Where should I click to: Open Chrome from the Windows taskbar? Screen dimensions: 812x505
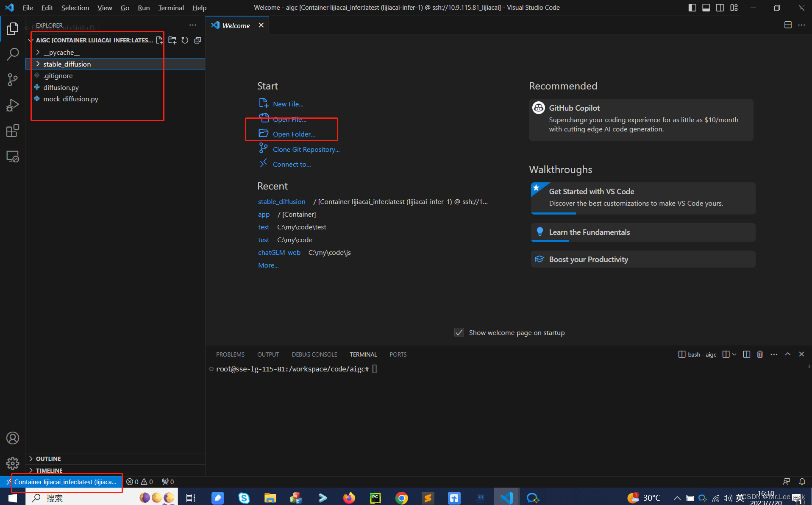(x=401, y=498)
